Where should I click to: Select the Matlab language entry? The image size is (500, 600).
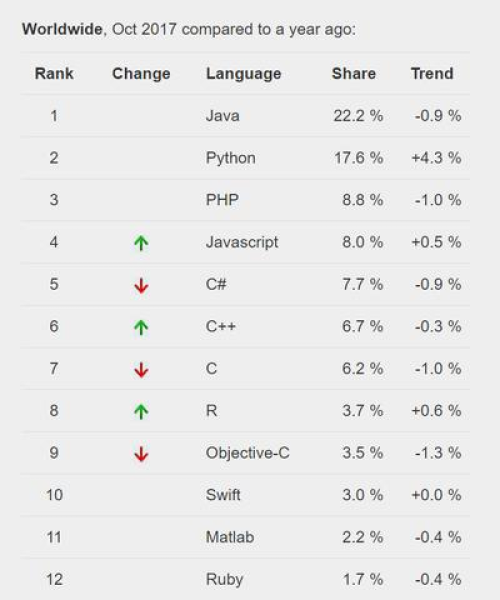coord(230,537)
